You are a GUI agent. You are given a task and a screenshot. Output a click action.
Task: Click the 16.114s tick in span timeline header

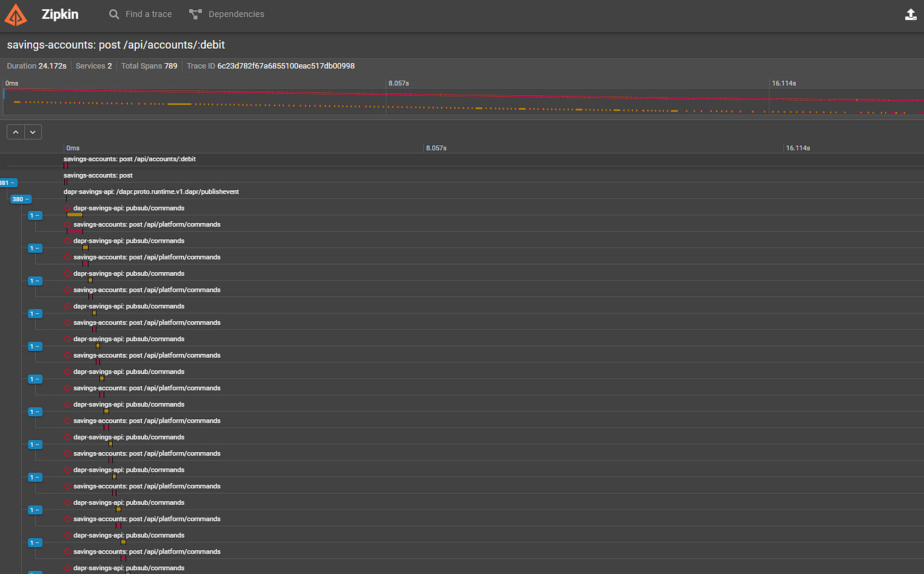click(798, 148)
